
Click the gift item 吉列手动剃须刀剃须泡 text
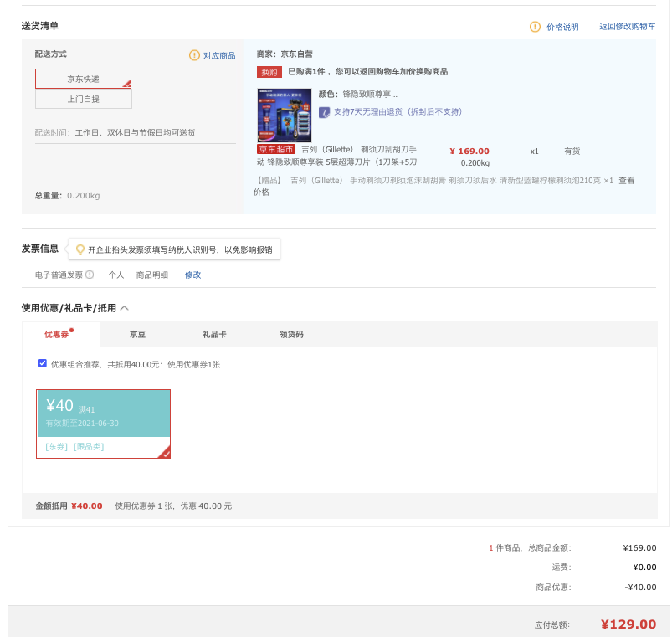(452, 181)
